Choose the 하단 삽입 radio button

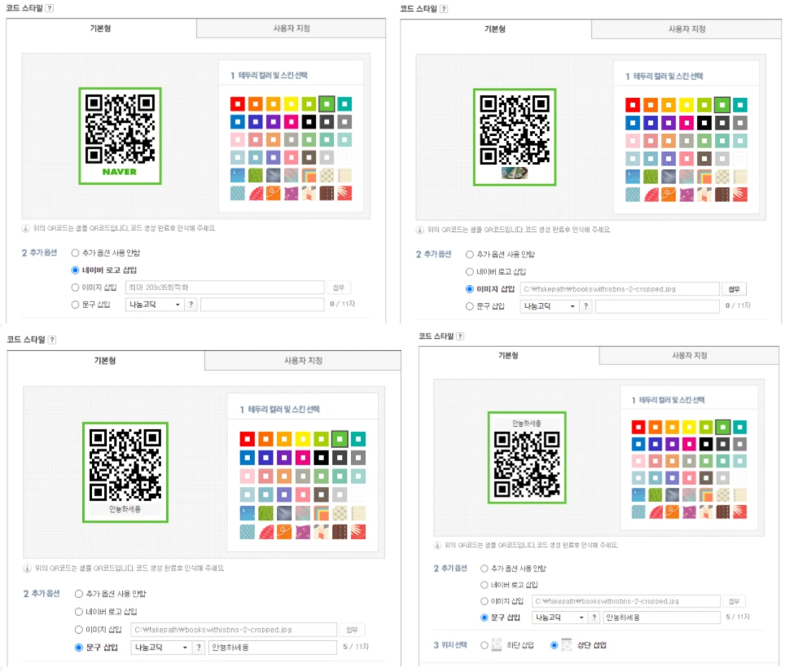pos(485,645)
